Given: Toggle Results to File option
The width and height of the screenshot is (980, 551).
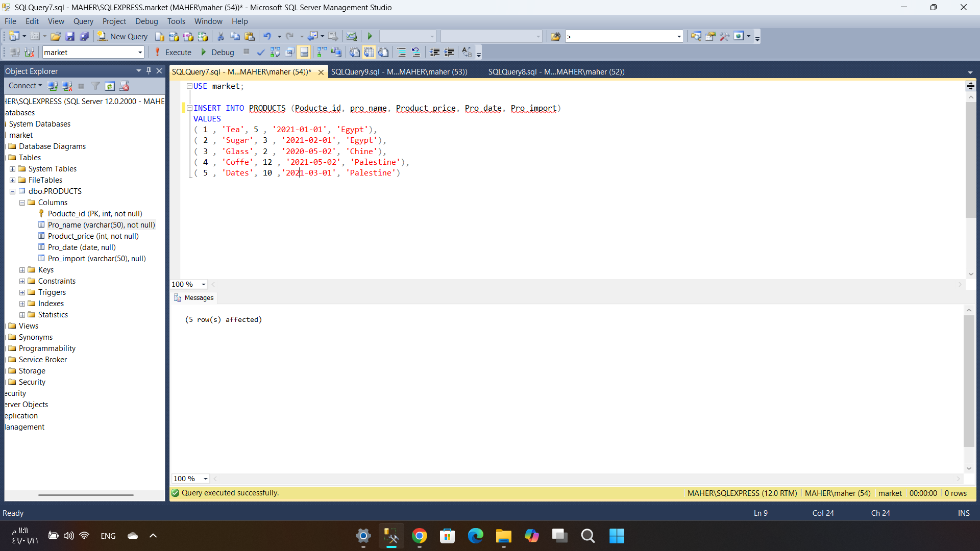Looking at the screenshot, I should [383, 52].
